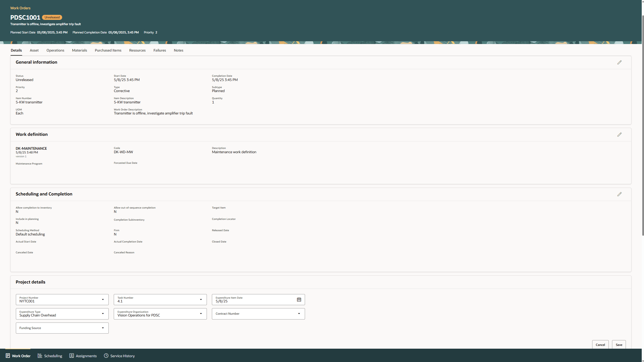Open the Failures tab
Image resolution: width=644 pixels, height=362 pixels.
(160, 50)
